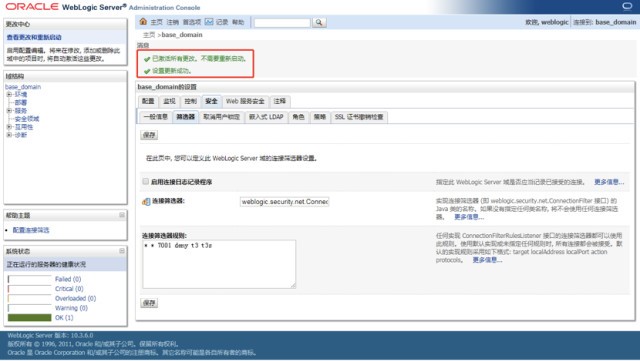The image size is (640, 362).
Task: Click 记录 text in the toolbar
Action: tap(222, 22)
